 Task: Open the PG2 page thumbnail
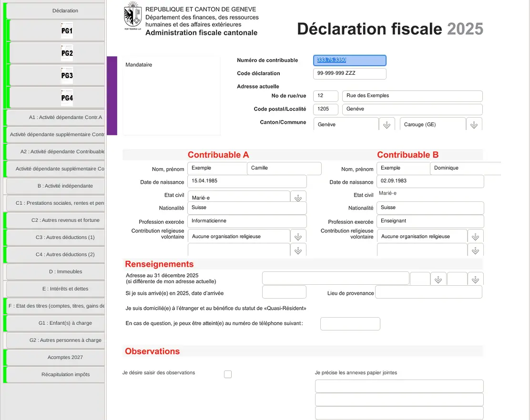click(67, 53)
